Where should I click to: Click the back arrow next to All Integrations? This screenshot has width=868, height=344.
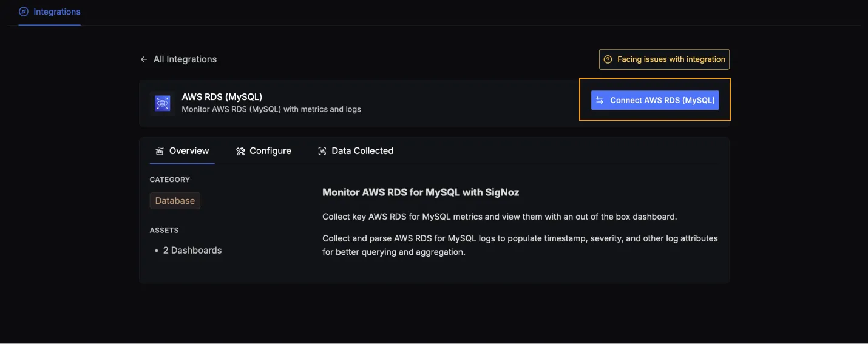coord(144,59)
